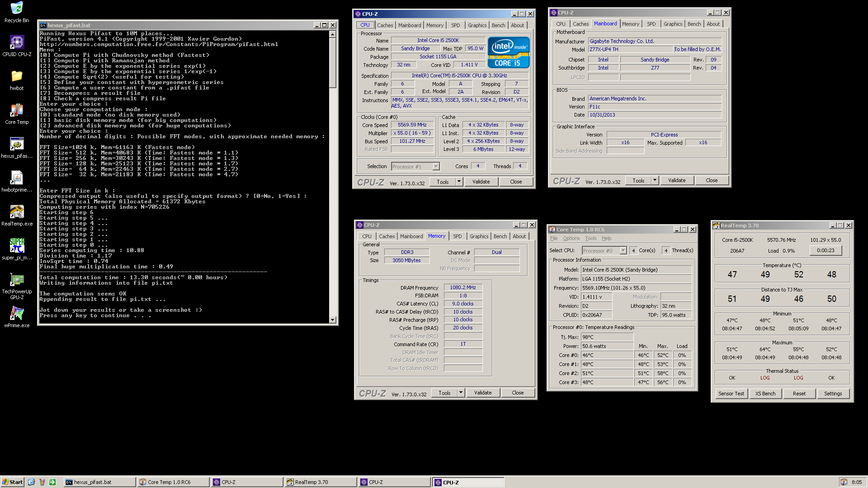Start XS Bench in RealTemp
The height and width of the screenshot is (488, 868).
[x=765, y=394]
